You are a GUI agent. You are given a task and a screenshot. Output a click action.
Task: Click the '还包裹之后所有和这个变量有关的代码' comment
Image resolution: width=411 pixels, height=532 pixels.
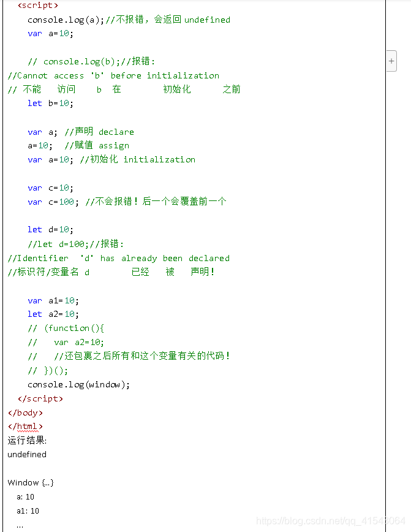[129, 356]
